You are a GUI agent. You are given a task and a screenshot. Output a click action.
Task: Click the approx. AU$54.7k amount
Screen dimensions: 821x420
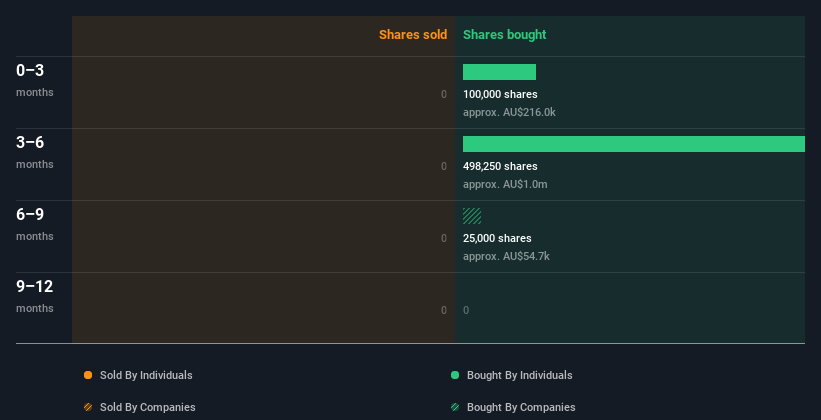click(x=506, y=256)
